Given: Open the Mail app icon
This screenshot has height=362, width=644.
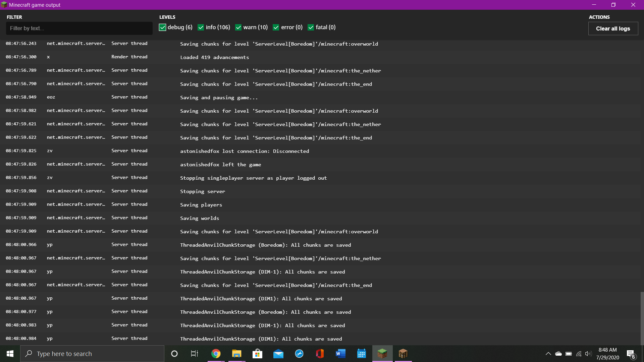Looking at the screenshot, I should coord(278,354).
